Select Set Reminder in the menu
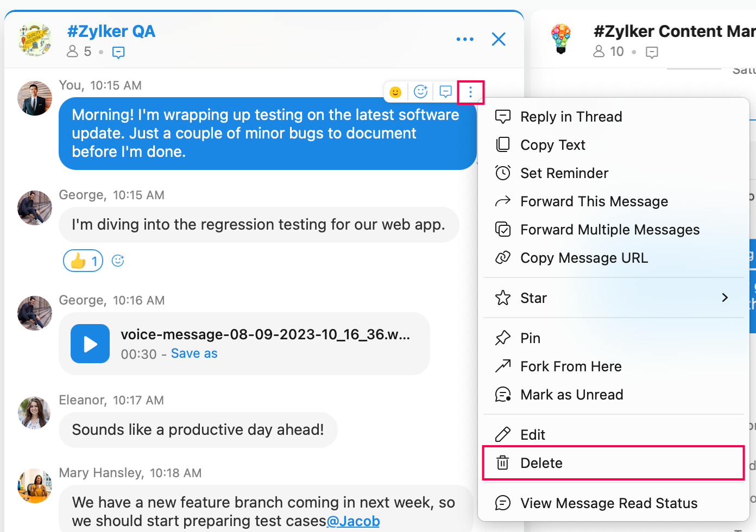The image size is (756, 532). click(564, 173)
